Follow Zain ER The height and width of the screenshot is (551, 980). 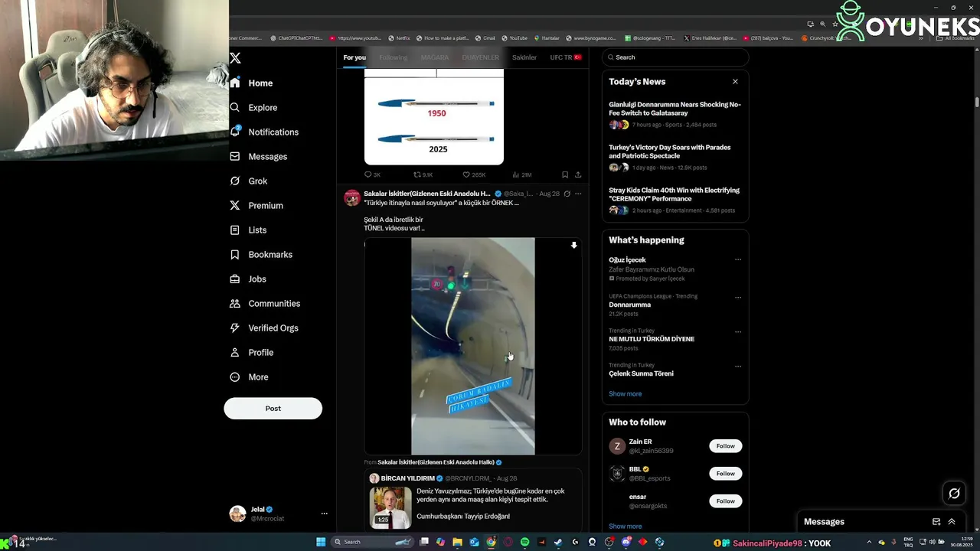(725, 446)
